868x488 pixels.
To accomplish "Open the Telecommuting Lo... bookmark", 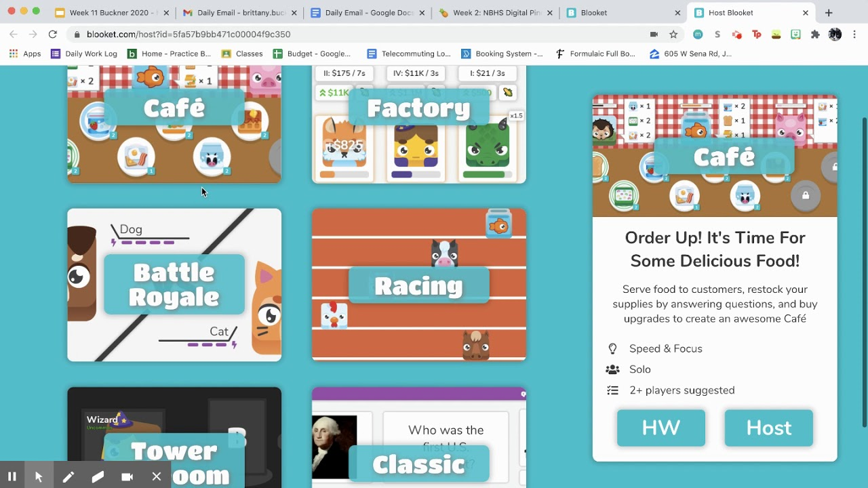I will [x=408, y=54].
